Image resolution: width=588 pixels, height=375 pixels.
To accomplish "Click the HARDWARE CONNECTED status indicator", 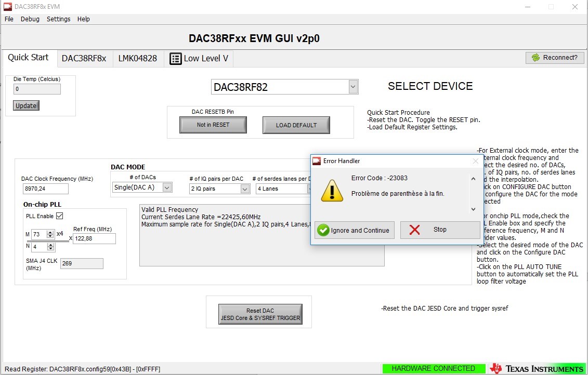I will point(433,369).
